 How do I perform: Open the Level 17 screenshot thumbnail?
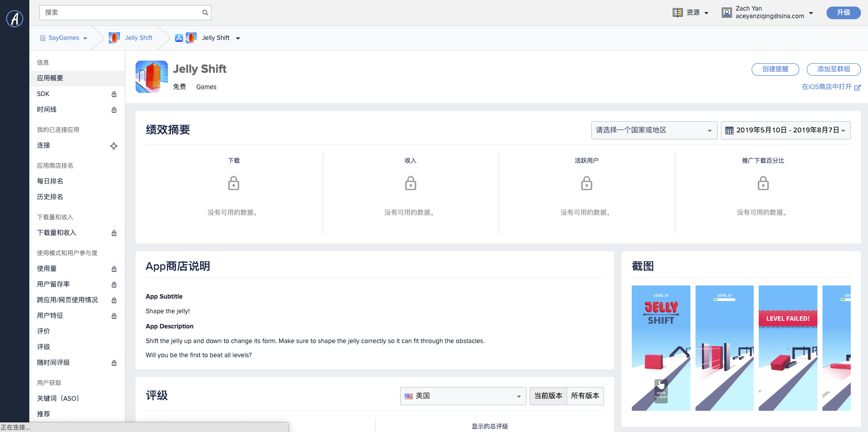[x=724, y=348]
